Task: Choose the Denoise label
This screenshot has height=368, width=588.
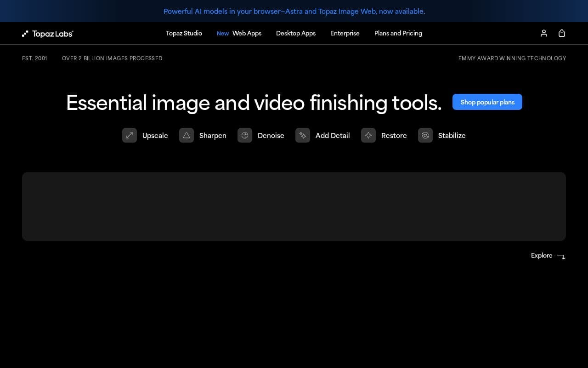Action: pyautogui.click(x=271, y=135)
